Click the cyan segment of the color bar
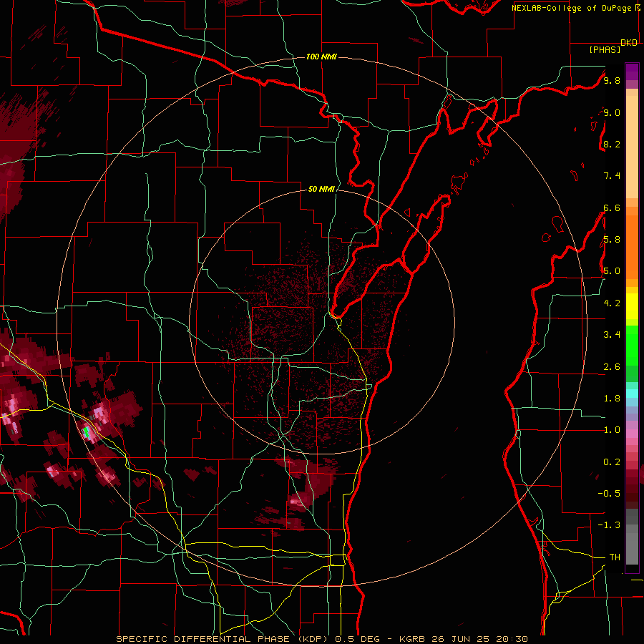The width and height of the screenshot is (644, 644). [x=632, y=394]
